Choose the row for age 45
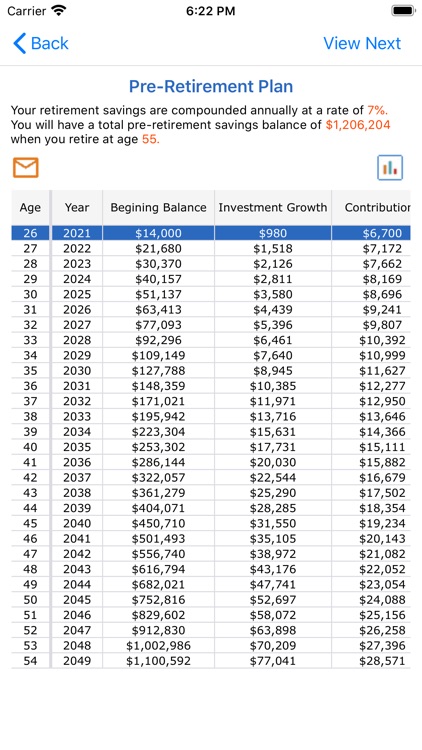 click(x=211, y=523)
